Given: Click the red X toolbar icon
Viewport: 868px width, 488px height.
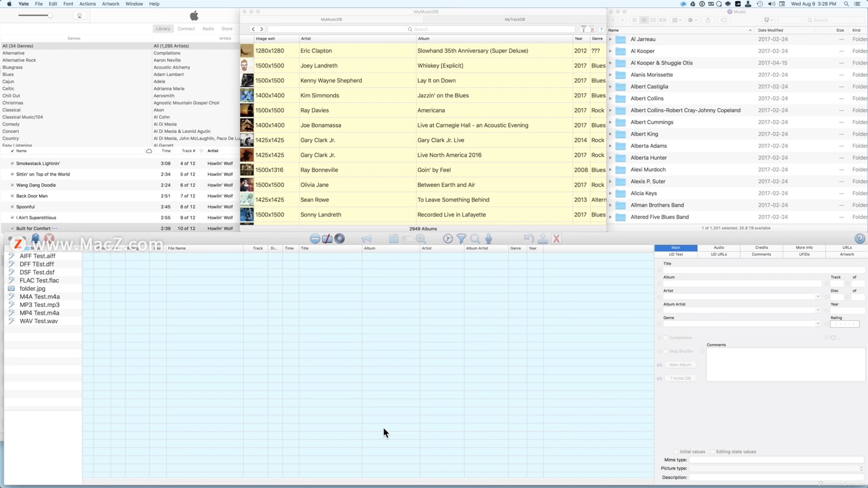Looking at the screenshot, I should pyautogui.click(x=557, y=239).
